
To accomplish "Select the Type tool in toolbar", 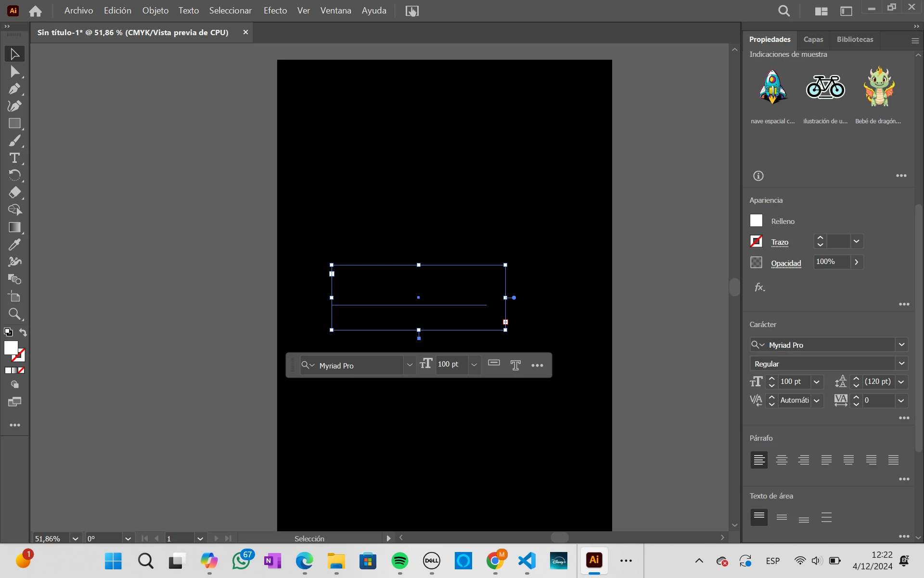I will coord(14,158).
